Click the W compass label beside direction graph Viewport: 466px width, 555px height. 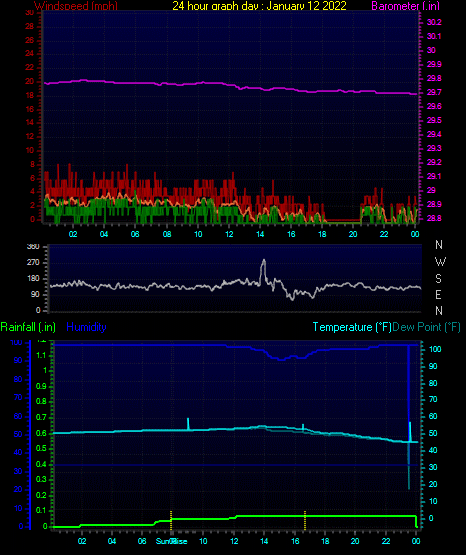click(440, 262)
